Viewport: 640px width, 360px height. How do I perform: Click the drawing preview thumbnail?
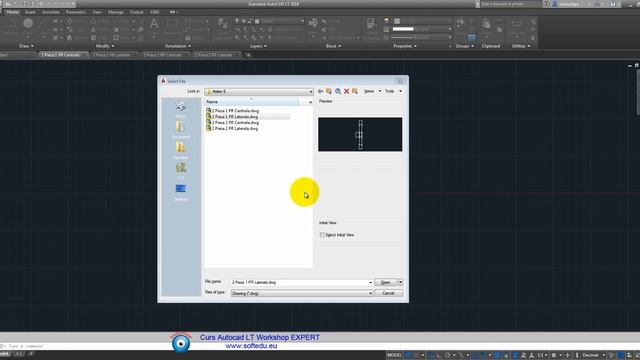tap(360, 134)
